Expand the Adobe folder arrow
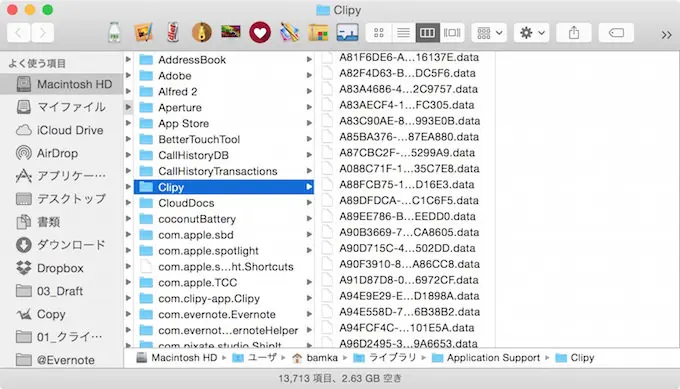680x389 pixels. tap(309, 75)
